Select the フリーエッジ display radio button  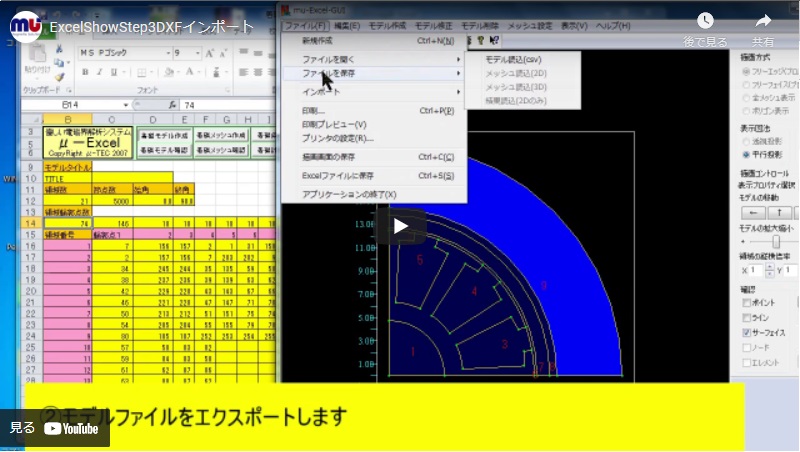pos(746,71)
